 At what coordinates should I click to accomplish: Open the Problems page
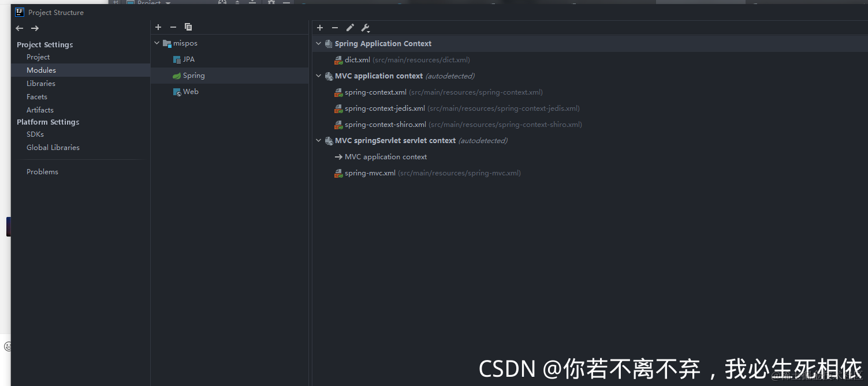point(42,172)
